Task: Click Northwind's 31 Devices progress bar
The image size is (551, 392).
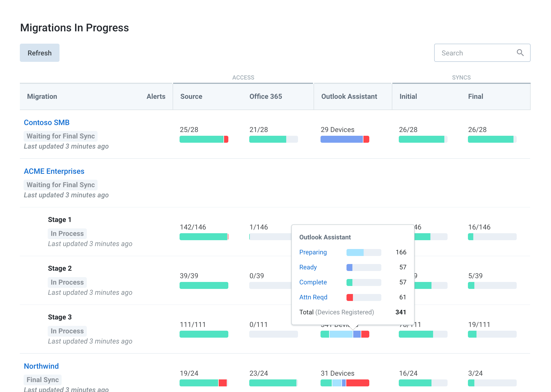Action: pos(345,383)
